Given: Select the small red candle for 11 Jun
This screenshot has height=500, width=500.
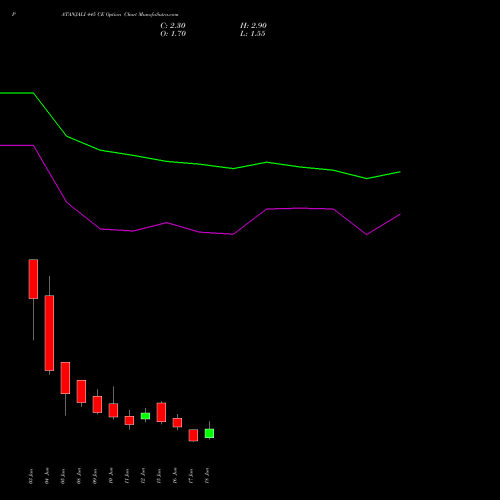Looking at the screenshot, I should pos(129,420).
